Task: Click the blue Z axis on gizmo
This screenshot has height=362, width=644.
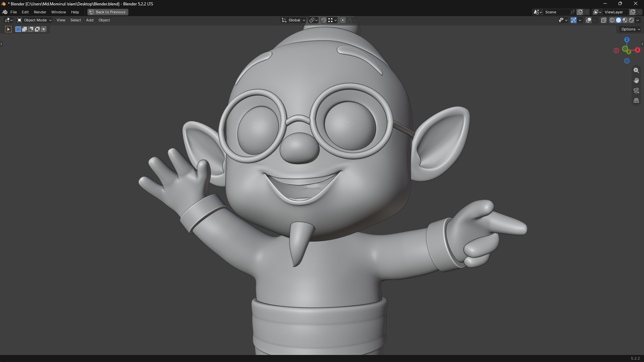Action: tap(627, 40)
